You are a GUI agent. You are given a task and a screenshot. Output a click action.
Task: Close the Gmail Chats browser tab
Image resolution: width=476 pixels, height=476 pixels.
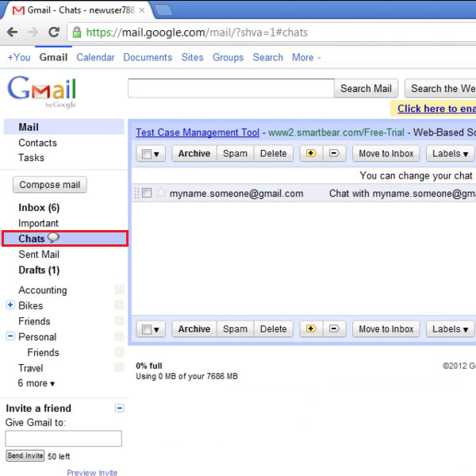pyautogui.click(x=142, y=10)
